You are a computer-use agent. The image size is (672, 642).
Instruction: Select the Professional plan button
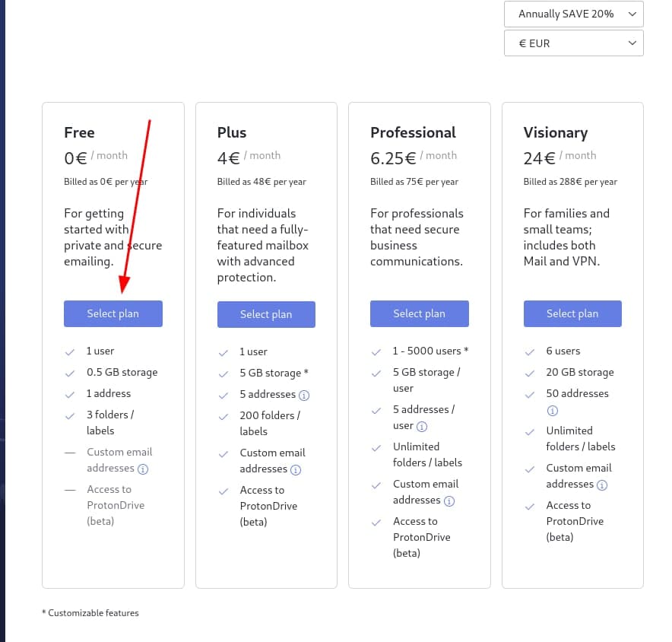click(x=419, y=313)
